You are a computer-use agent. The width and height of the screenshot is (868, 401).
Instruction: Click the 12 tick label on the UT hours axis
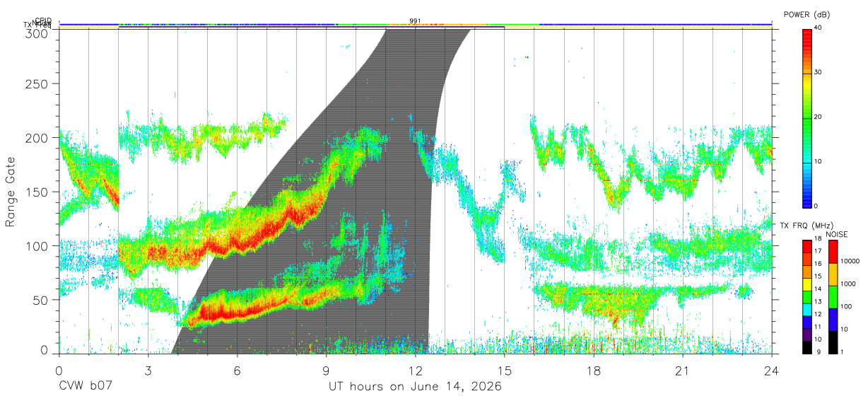[x=415, y=371]
